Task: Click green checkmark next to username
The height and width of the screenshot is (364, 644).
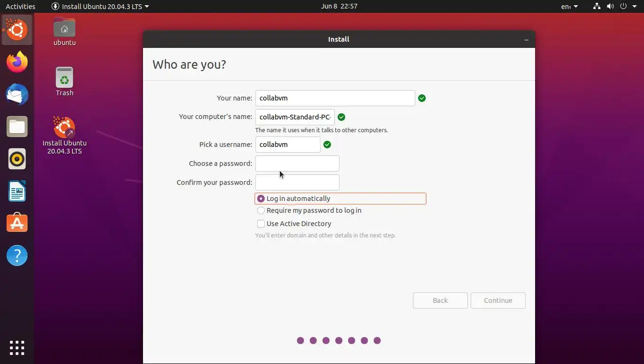Action: [x=327, y=145]
